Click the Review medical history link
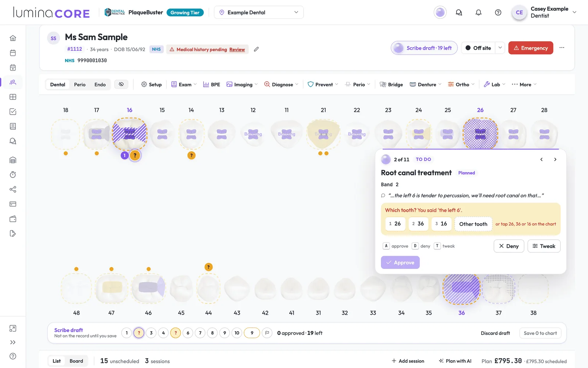Screen dimensions: 588x368 pos(237,50)
